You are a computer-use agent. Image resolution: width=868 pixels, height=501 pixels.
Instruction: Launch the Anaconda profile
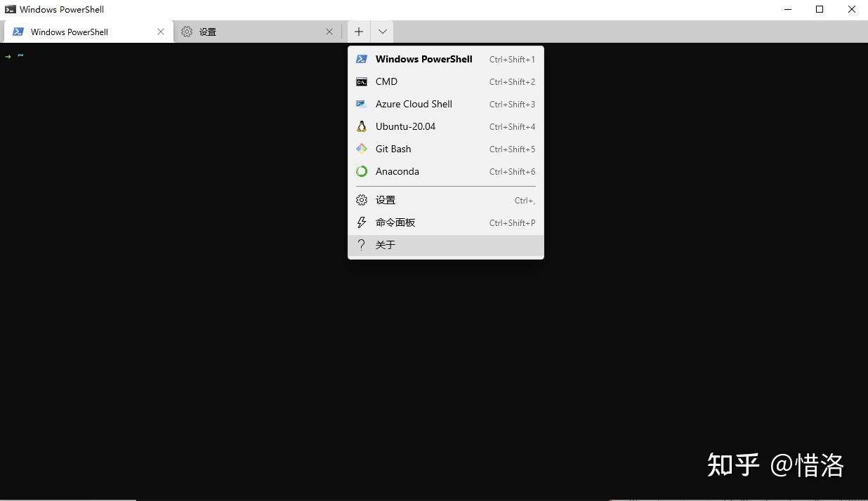[397, 171]
